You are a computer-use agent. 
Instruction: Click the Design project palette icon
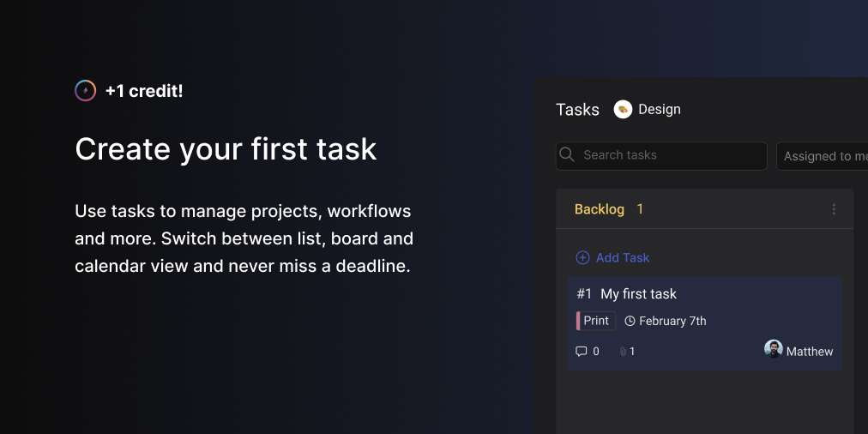pyautogui.click(x=624, y=110)
